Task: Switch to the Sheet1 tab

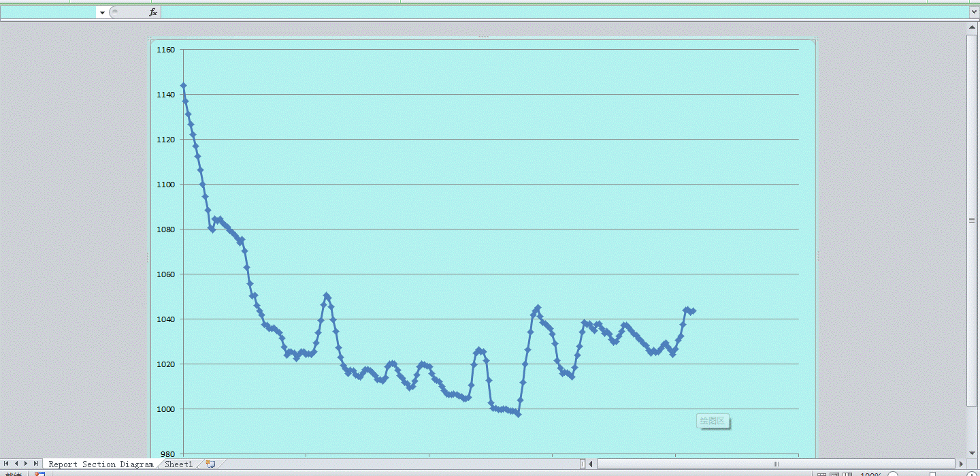Action: tap(179, 464)
